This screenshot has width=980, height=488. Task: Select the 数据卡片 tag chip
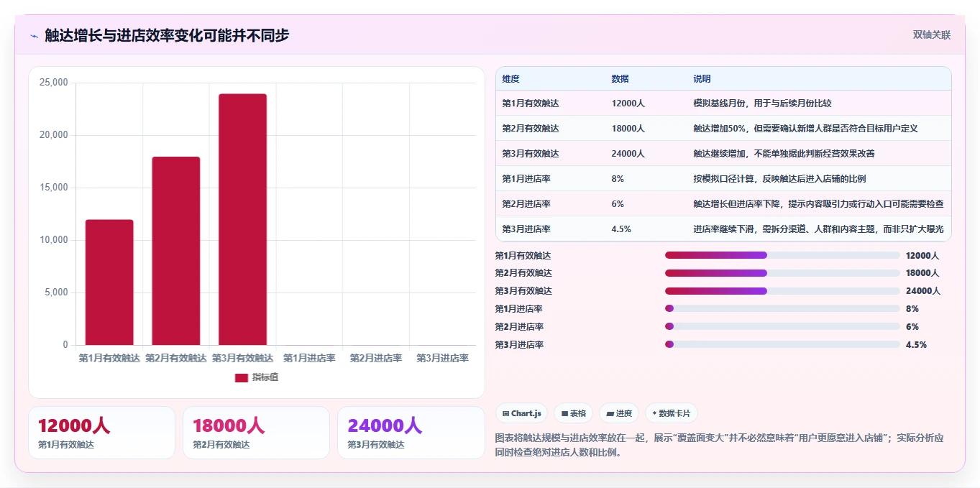coord(671,413)
